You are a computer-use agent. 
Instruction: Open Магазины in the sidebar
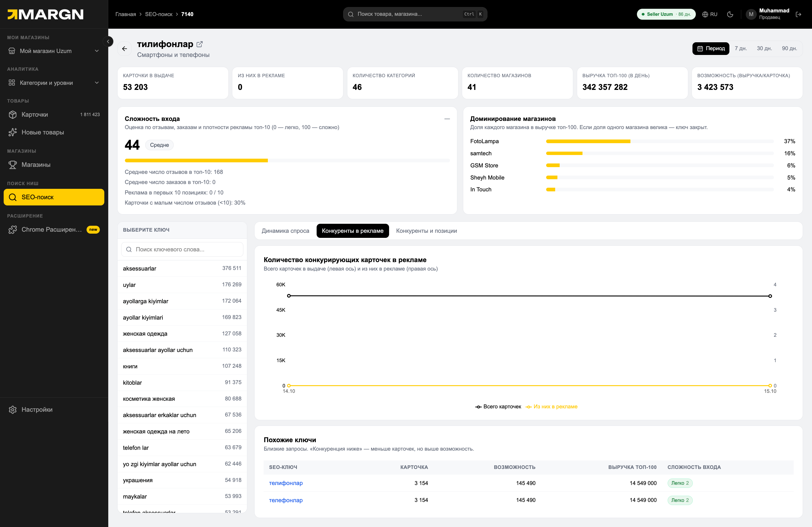(x=54, y=165)
